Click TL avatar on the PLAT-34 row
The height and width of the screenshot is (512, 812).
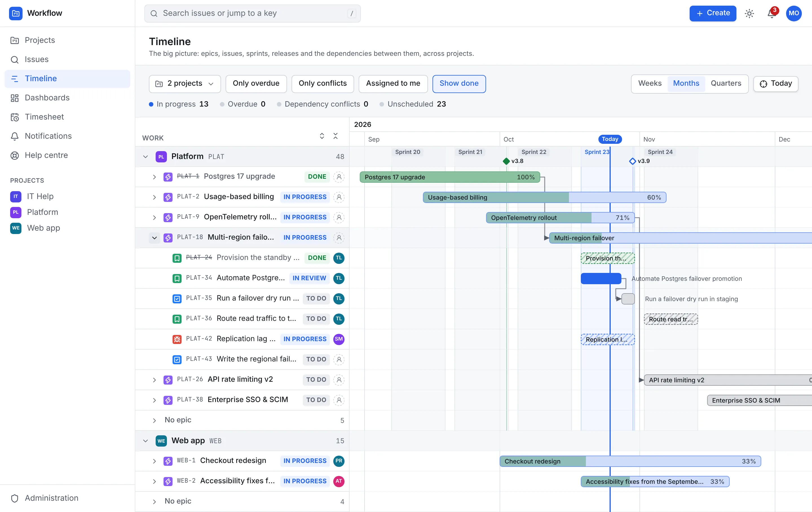(x=339, y=278)
